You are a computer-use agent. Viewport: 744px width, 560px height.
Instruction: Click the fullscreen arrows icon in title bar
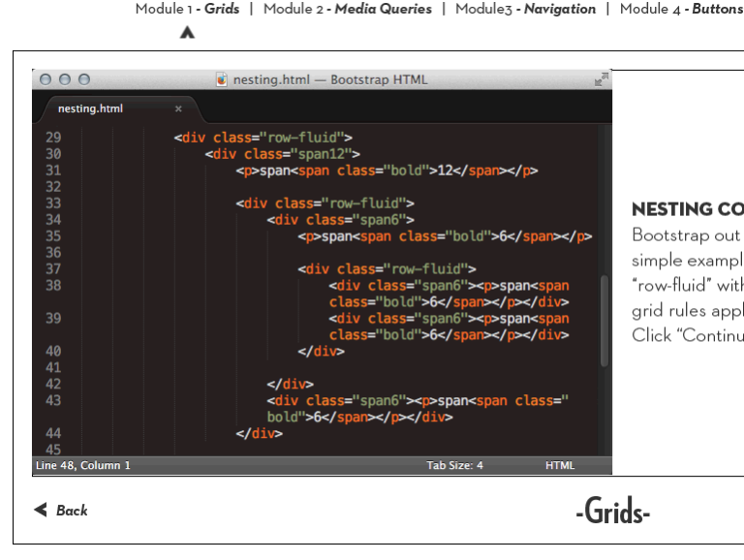602,79
